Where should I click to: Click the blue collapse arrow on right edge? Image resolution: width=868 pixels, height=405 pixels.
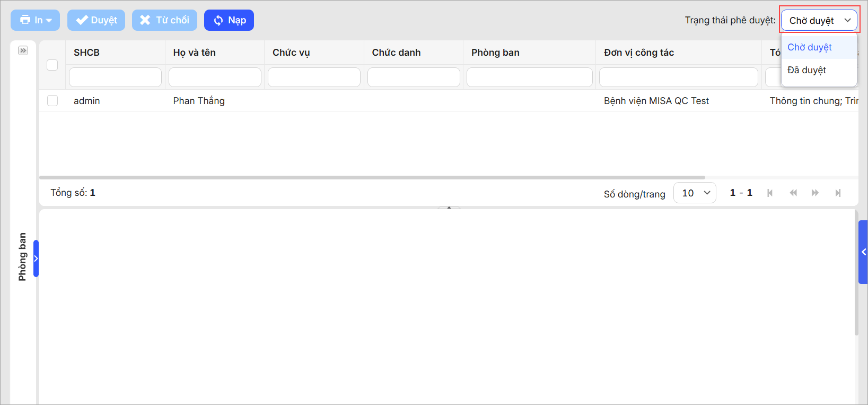863,252
